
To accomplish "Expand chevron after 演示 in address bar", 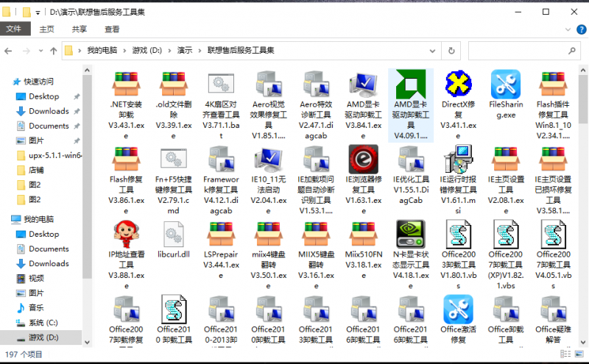I will pyautogui.click(x=200, y=51).
